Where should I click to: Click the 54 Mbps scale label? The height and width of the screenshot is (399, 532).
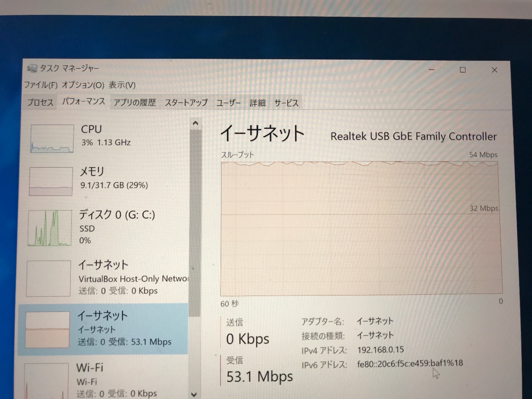click(483, 155)
